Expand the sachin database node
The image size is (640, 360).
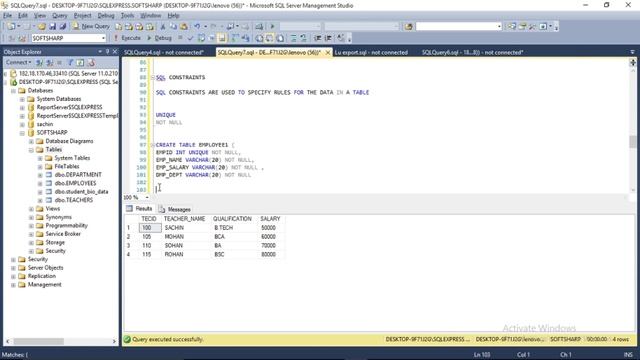22,124
